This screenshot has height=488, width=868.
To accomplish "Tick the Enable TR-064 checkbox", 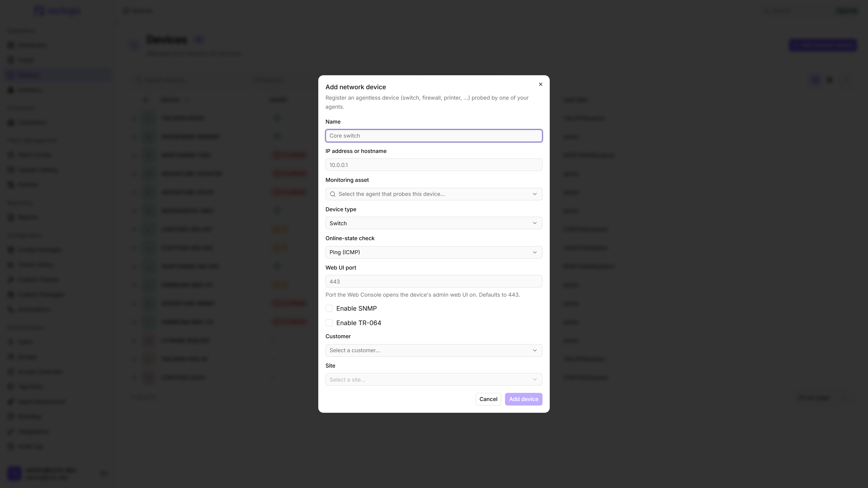I will 329,323.
